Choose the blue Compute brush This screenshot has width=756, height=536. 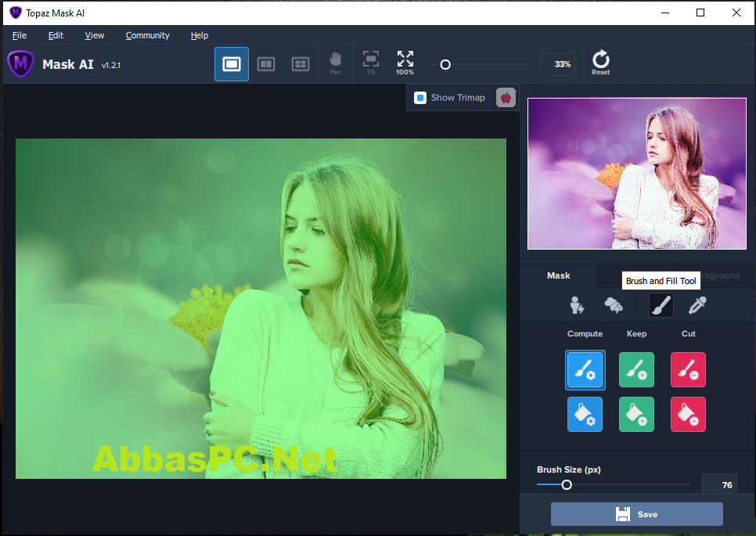585,369
